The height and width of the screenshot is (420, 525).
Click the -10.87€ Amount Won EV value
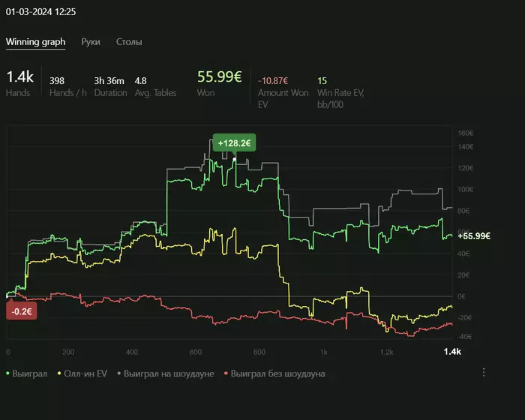(x=273, y=80)
